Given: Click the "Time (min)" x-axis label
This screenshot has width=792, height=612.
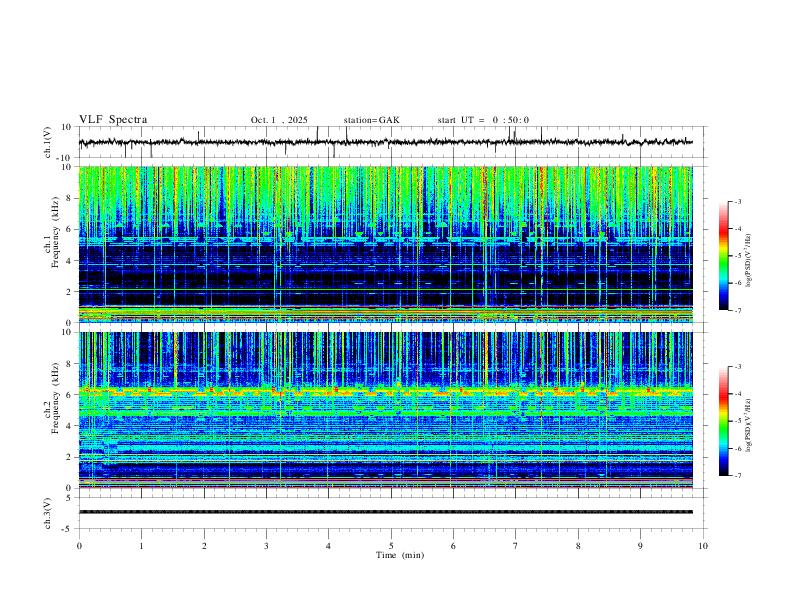Looking at the screenshot, I should tap(400, 555).
